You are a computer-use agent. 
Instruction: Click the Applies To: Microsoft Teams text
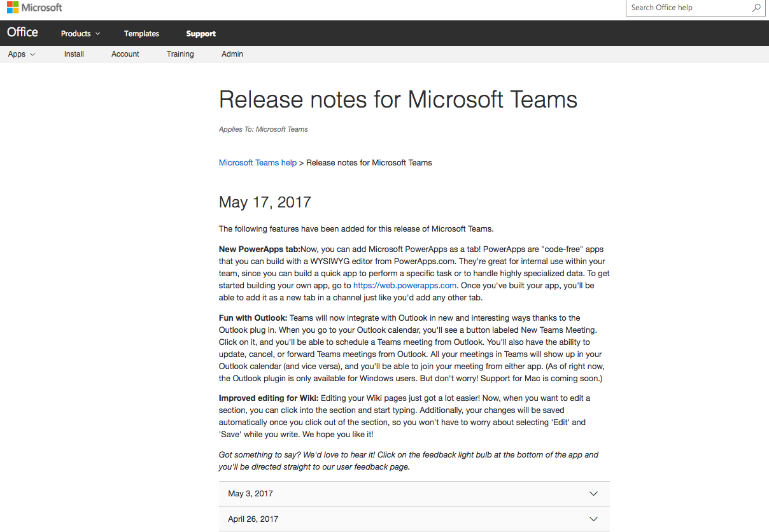pos(264,129)
